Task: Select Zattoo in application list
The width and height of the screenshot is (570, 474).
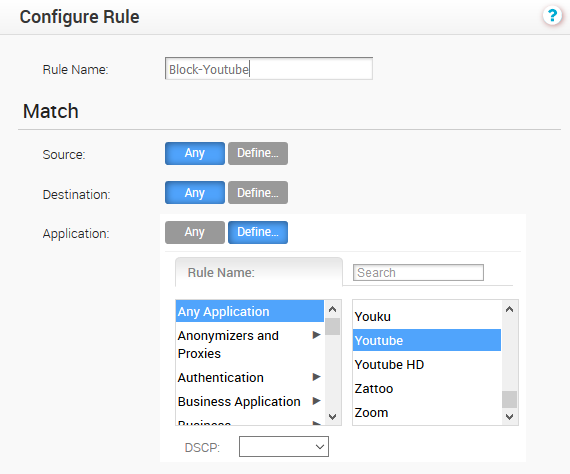Action: click(x=427, y=389)
